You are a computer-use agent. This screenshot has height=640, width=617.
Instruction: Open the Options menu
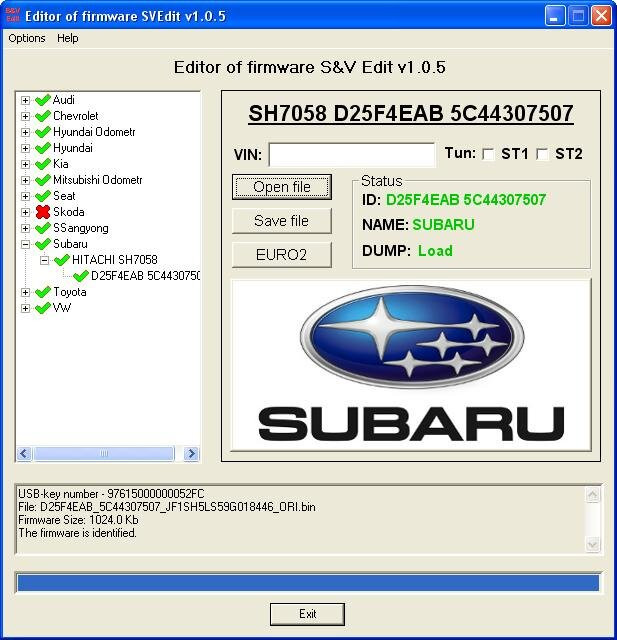click(x=27, y=38)
